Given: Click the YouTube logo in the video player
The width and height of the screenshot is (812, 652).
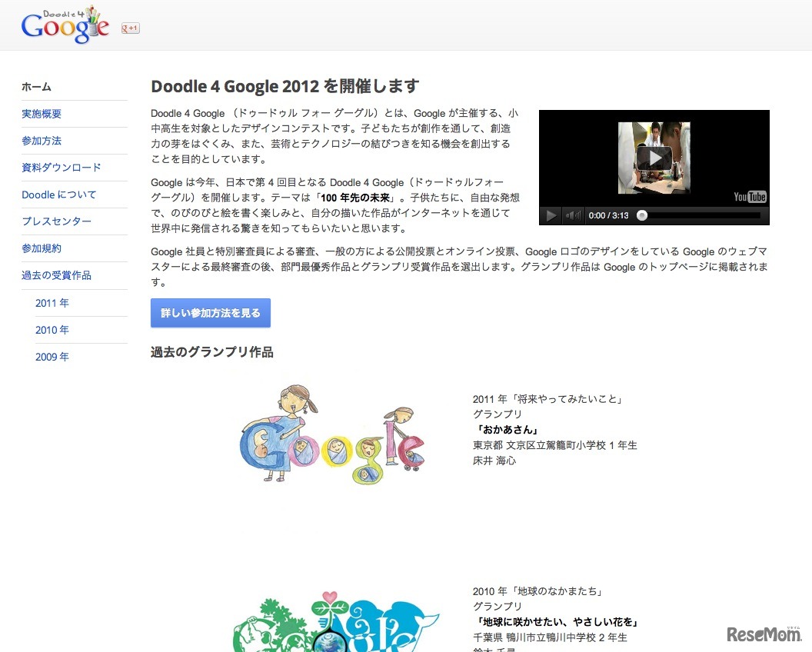Looking at the screenshot, I should pyautogui.click(x=750, y=197).
